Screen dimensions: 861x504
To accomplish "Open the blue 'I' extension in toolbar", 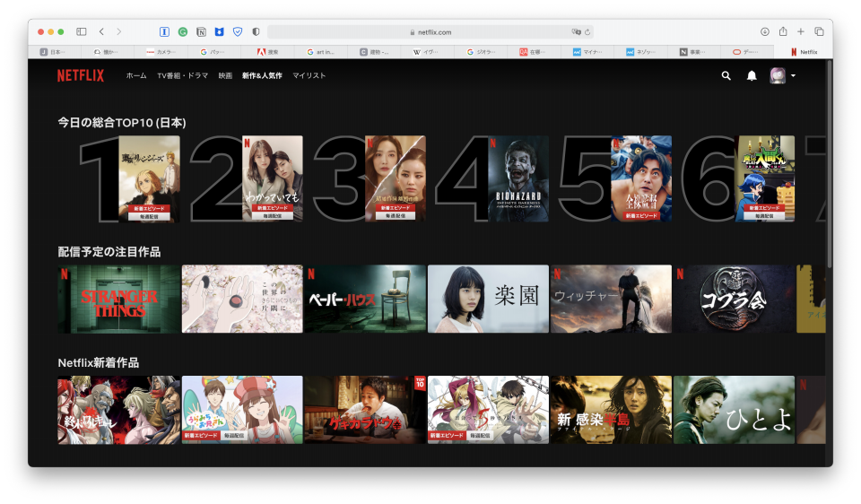I will point(164,32).
